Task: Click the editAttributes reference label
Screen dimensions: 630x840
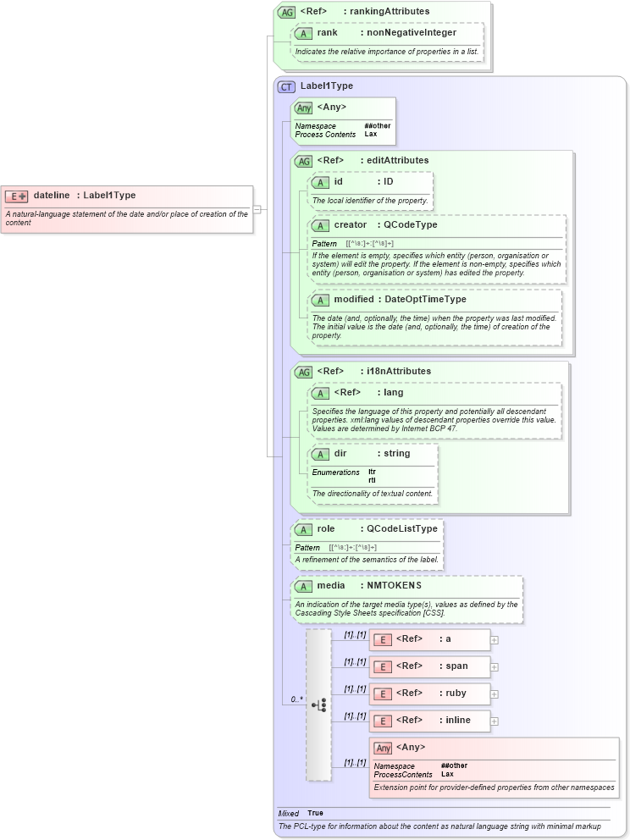Action: pos(397,160)
